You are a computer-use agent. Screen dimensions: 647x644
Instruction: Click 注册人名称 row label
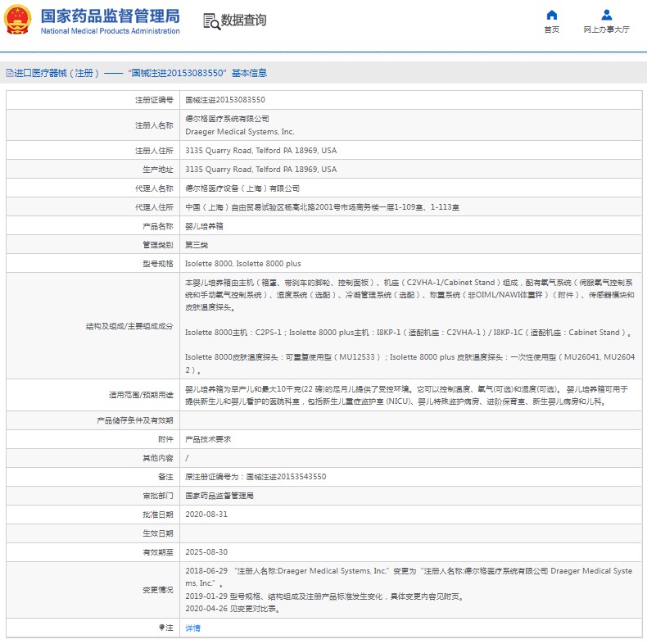tap(154, 125)
